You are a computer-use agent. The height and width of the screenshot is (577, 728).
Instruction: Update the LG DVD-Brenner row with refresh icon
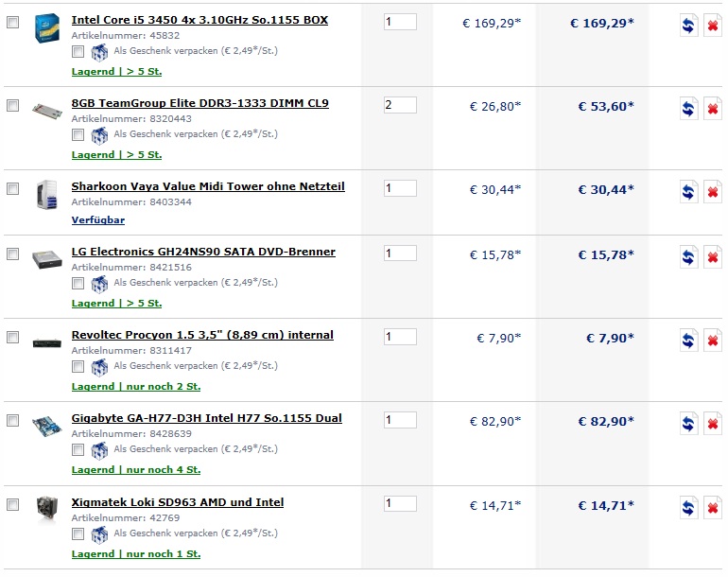pyautogui.click(x=688, y=257)
